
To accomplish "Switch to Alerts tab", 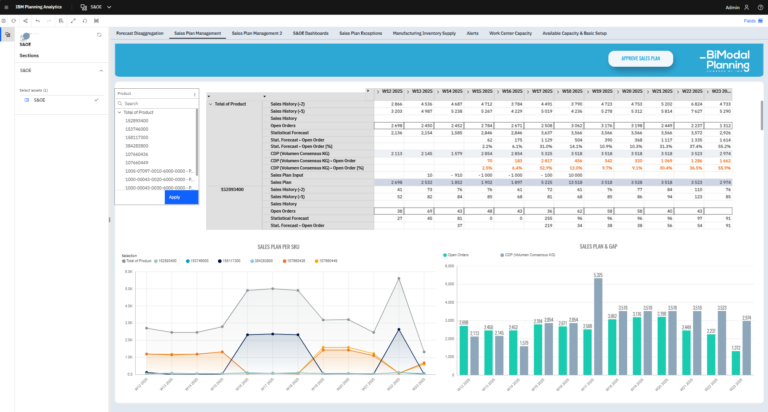I will tap(472, 33).
